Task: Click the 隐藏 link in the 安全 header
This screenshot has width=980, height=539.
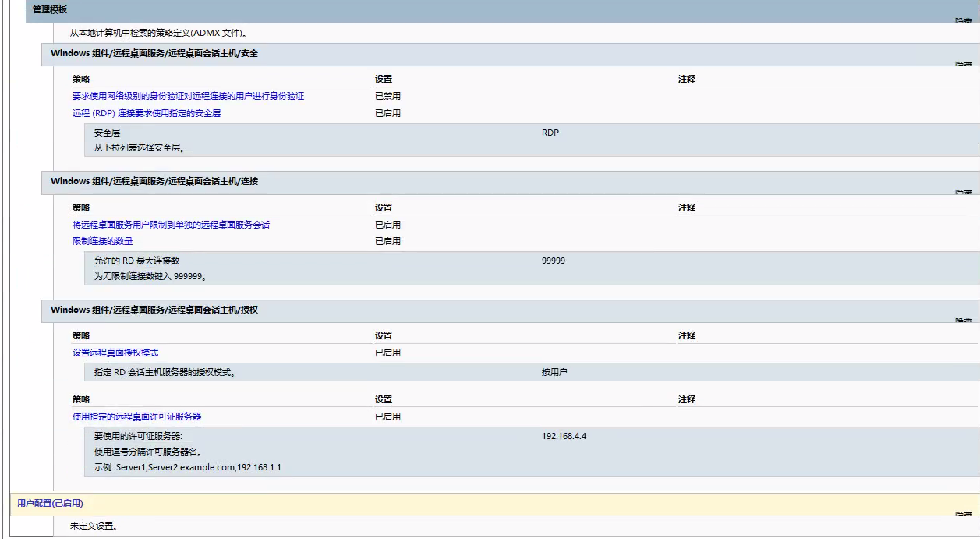Action: point(964,64)
